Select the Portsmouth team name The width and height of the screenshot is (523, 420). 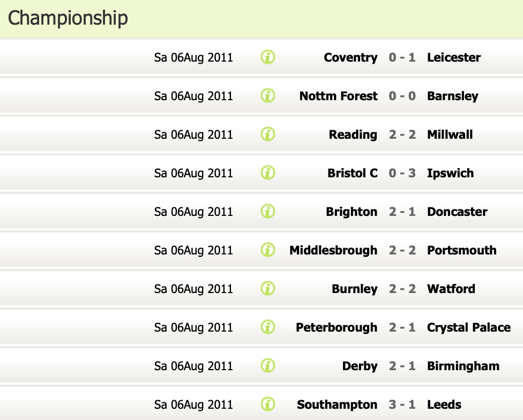(461, 250)
